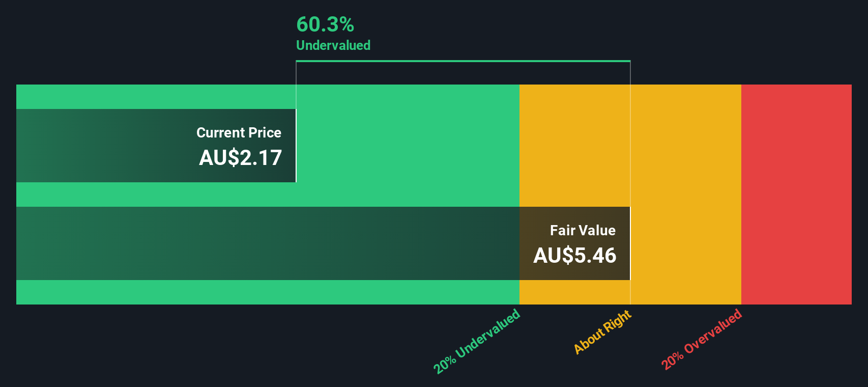Viewport: 868px width, 387px height.
Task: Click the white marker line at Current Price end
Action: pyautogui.click(x=296, y=146)
